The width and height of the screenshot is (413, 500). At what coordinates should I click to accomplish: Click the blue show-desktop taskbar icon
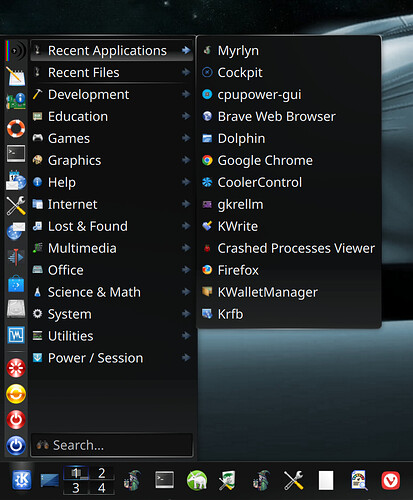[x=50, y=481]
